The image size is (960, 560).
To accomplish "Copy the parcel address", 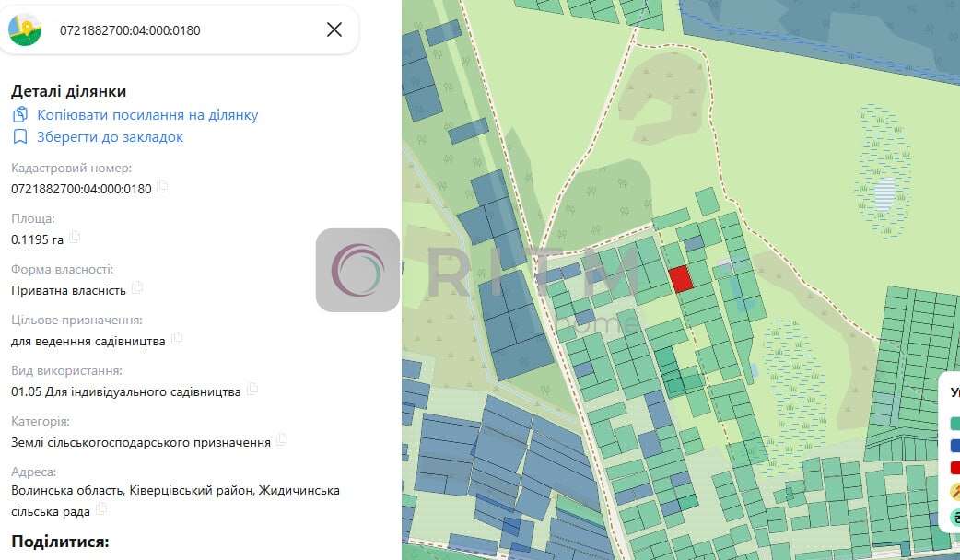I will click(x=101, y=509).
